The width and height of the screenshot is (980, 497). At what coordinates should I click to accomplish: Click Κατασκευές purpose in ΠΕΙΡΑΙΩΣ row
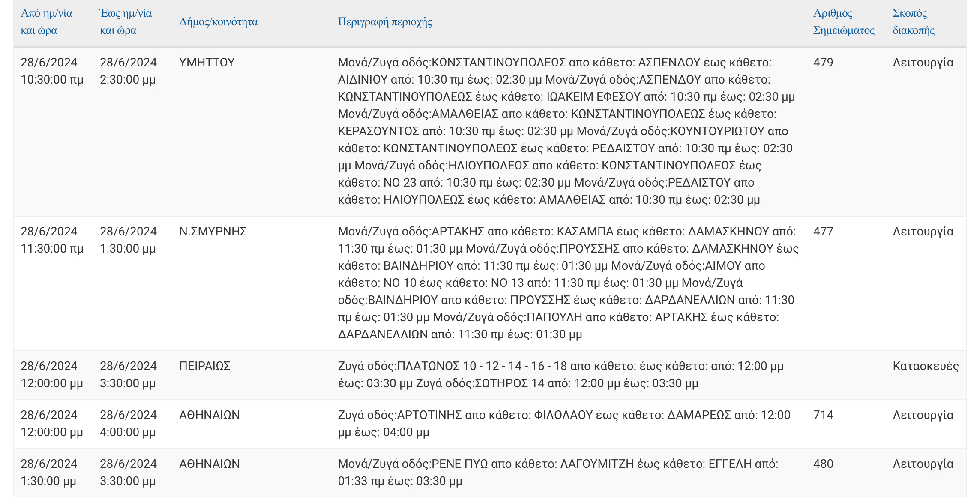(926, 366)
